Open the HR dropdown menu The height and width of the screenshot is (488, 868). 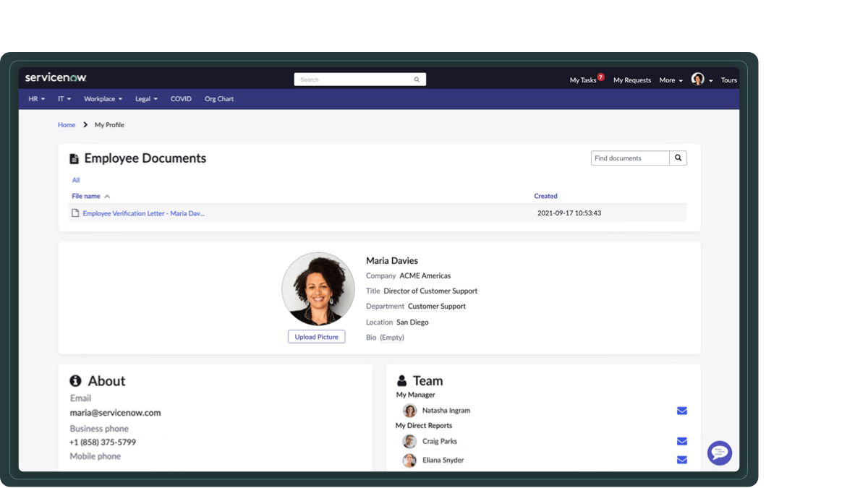tap(35, 98)
